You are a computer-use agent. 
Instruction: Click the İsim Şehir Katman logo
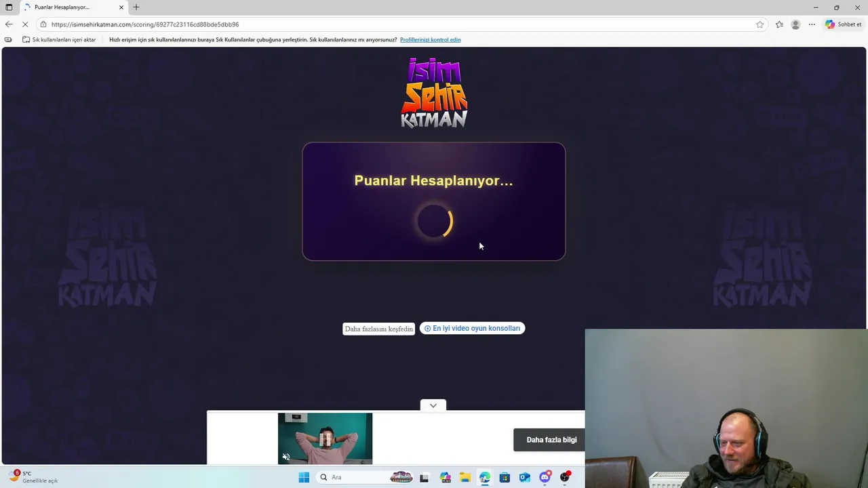pyautogui.click(x=434, y=93)
